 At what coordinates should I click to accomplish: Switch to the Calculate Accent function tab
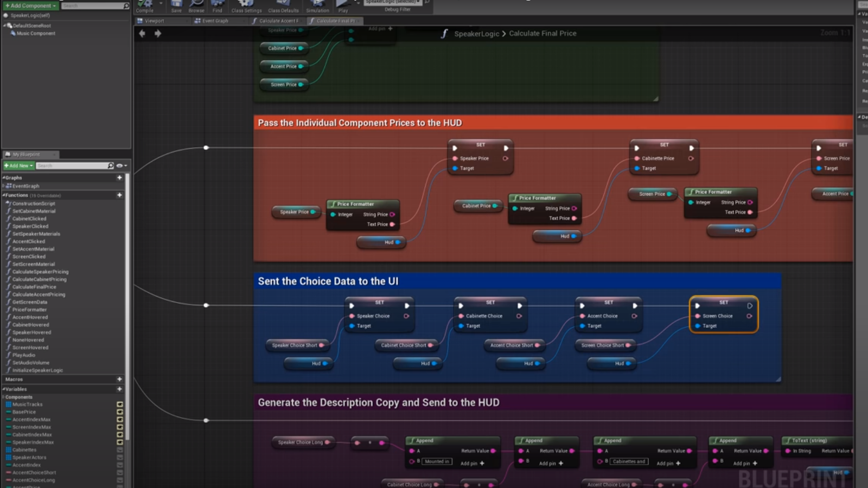277,21
